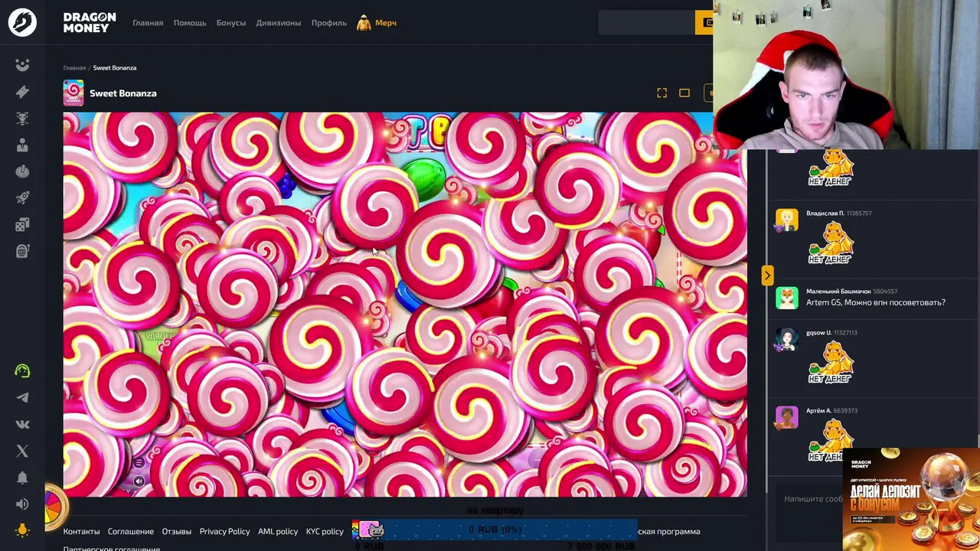
Task: Open the Мерч menu item
Action: coord(386,23)
